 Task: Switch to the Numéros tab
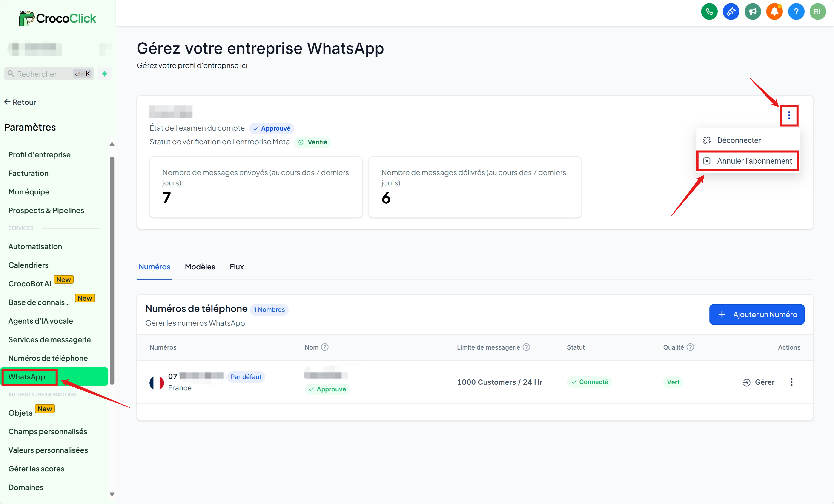pos(154,267)
